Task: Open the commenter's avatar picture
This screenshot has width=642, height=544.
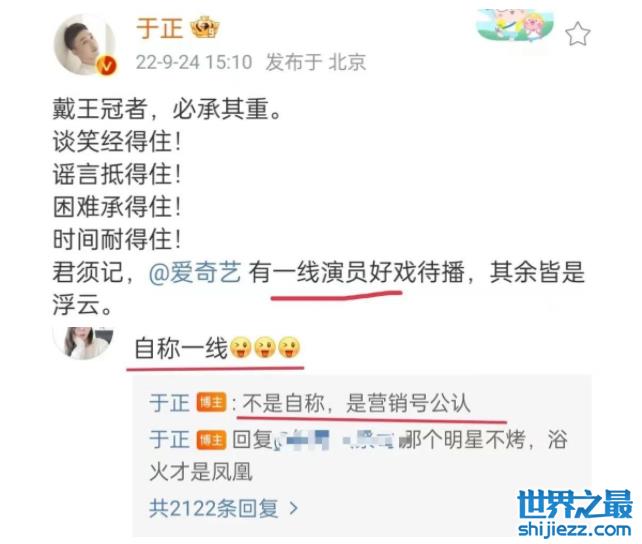Action: click(85, 343)
